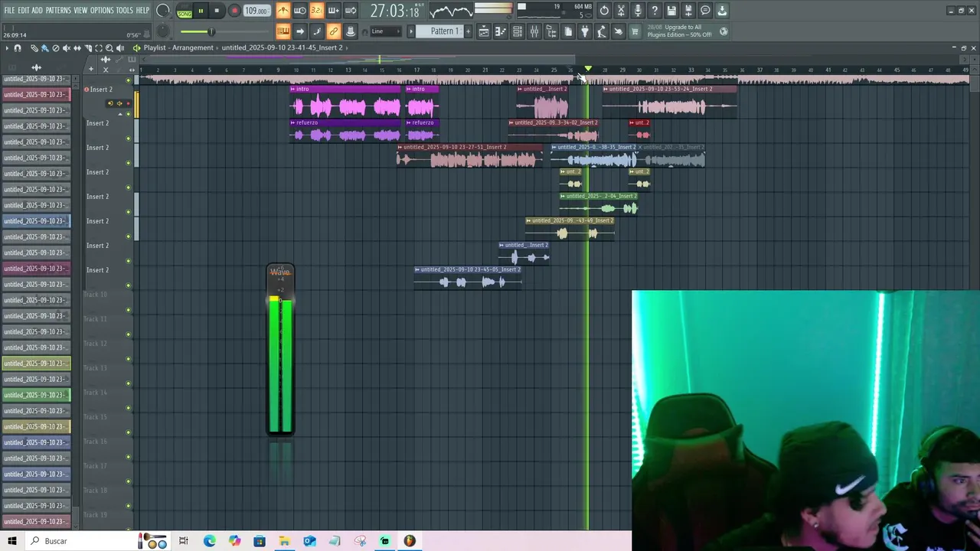Toggle typing keyboard to piano icon
This screenshot has height=551, width=980.
point(283,31)
